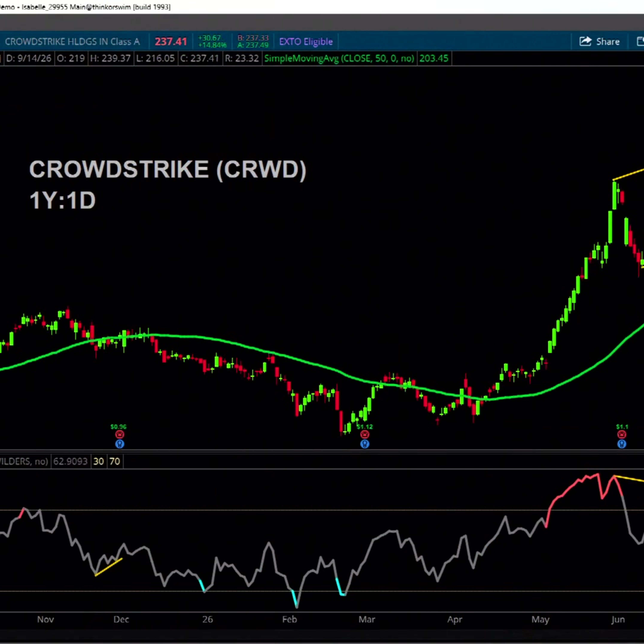This screenshot has height=644, width=644.
Task: Click the 203.45 moving average value
Action: (434, 58)
